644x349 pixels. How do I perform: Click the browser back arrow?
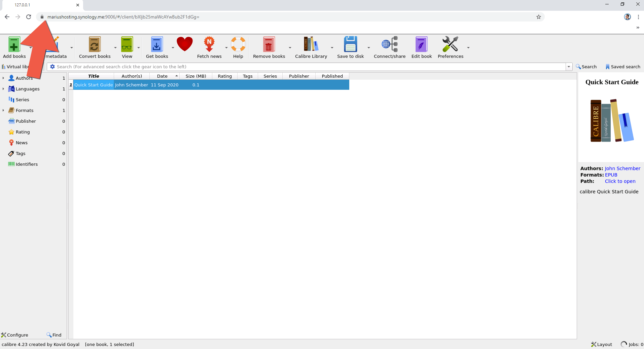click(x=7, y=17)
